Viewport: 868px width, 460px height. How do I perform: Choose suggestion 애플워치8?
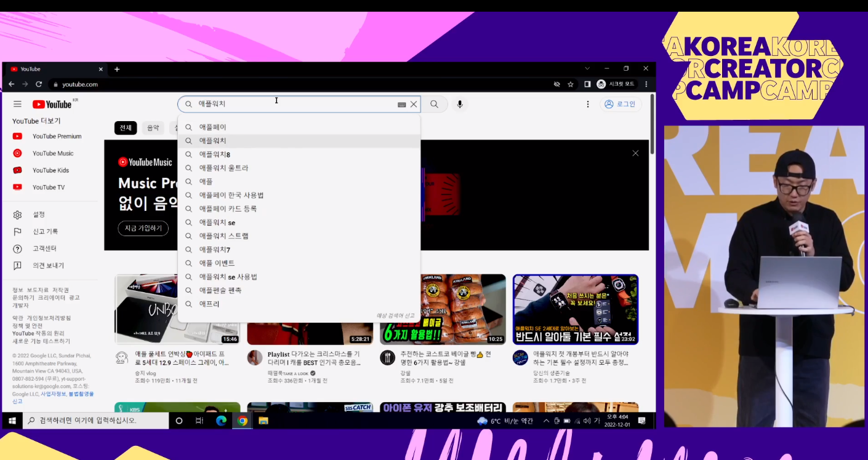pyautogui.click(x=299, y=154)
